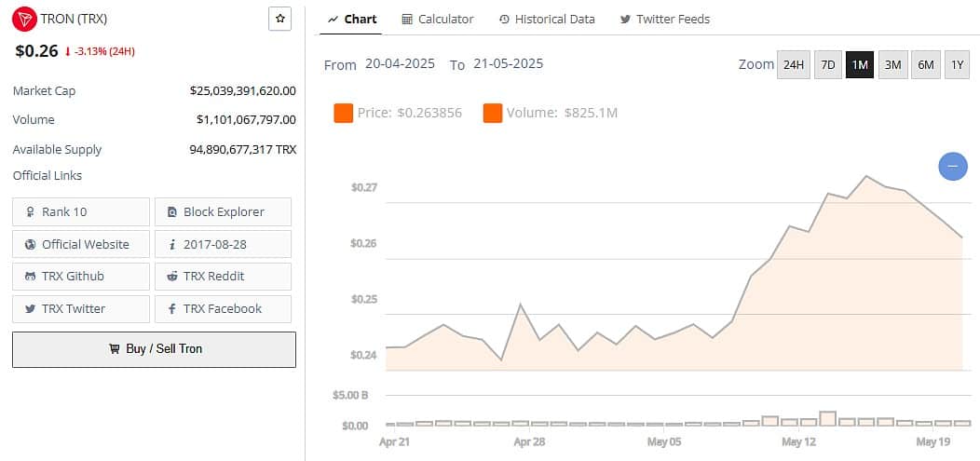Select the 1M zoom range
980x461 pixels.
[x=860, y=65]
